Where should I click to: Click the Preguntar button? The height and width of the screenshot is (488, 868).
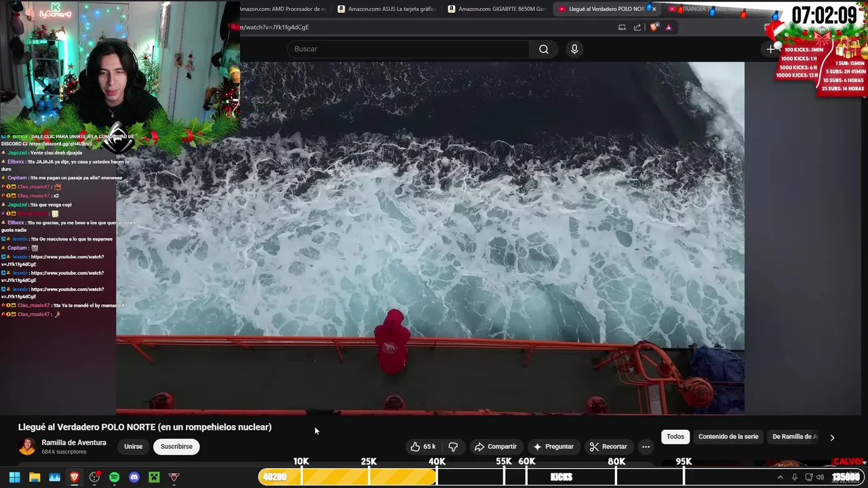(553, 447)
